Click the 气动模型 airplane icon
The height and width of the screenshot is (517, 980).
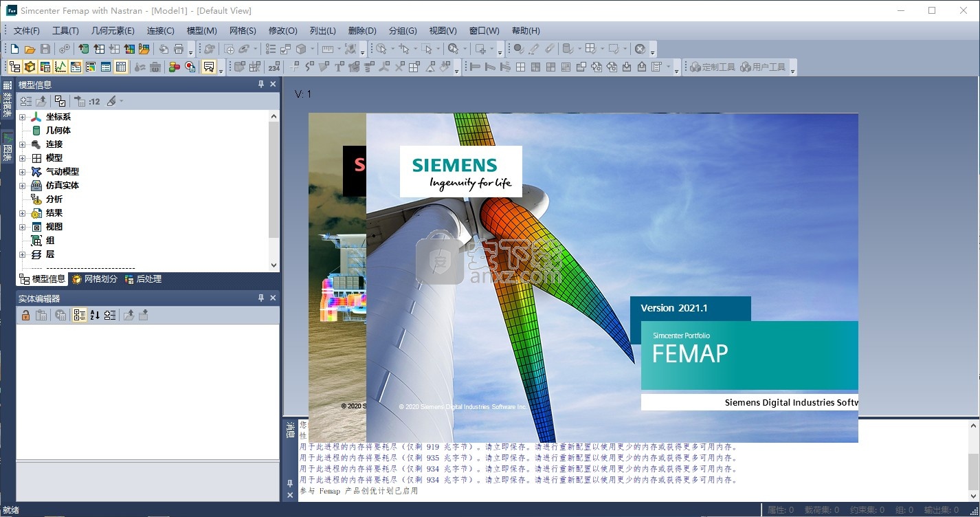36,172
